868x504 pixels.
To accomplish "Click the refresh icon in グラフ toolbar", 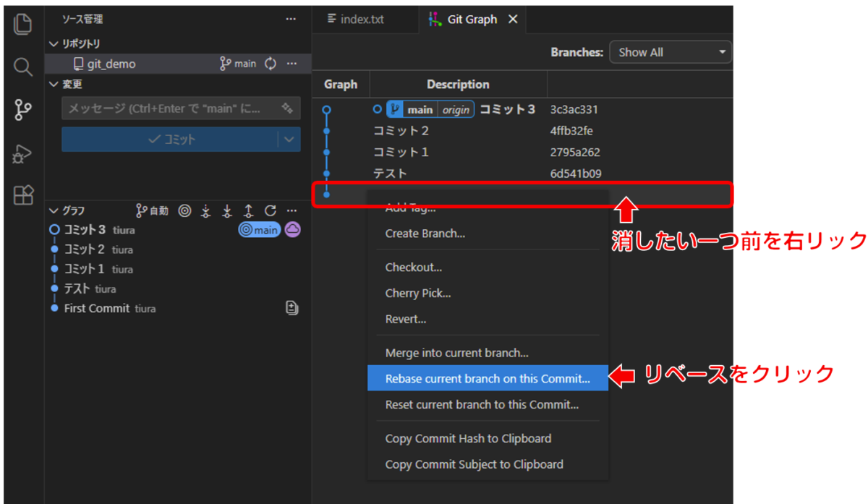I will (270, 210).
